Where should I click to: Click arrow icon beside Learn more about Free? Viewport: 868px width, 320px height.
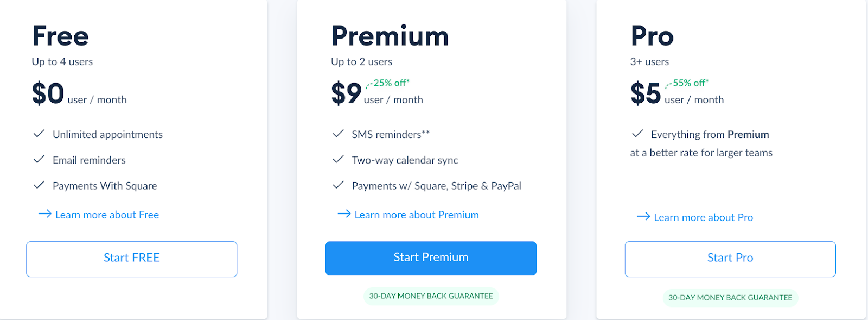(x=44, y=214)
